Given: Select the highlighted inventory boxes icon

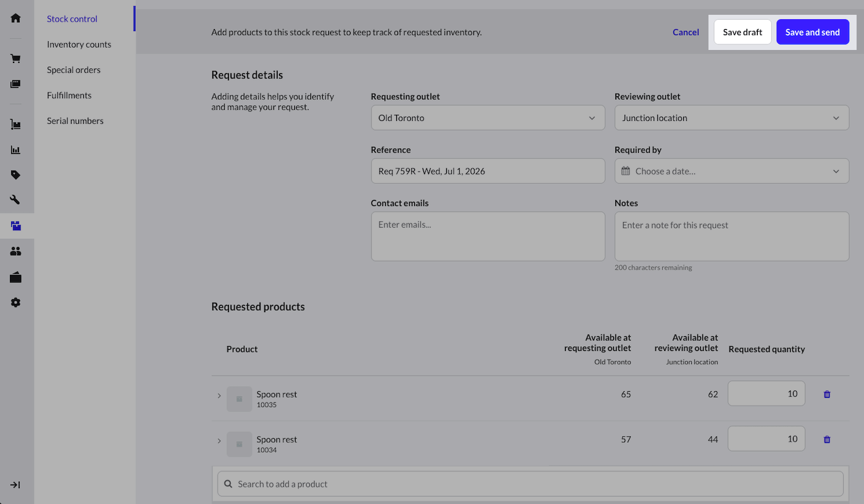Looking at the screenshot, I should coord(15,226).
